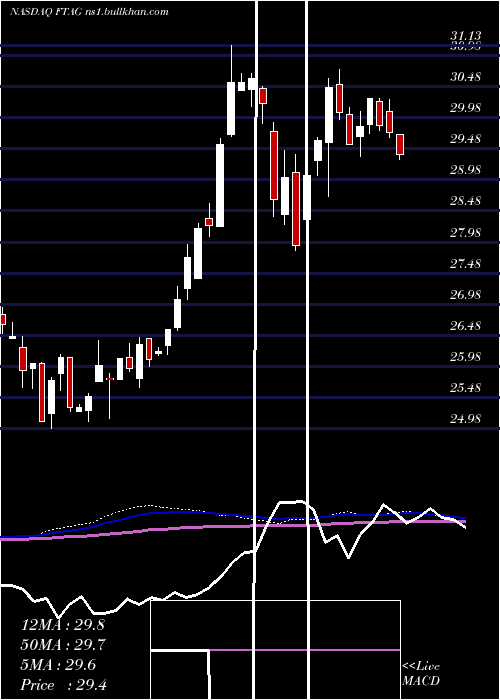
Task: Click the 28.98 price axis label
Action: [466, 170]
